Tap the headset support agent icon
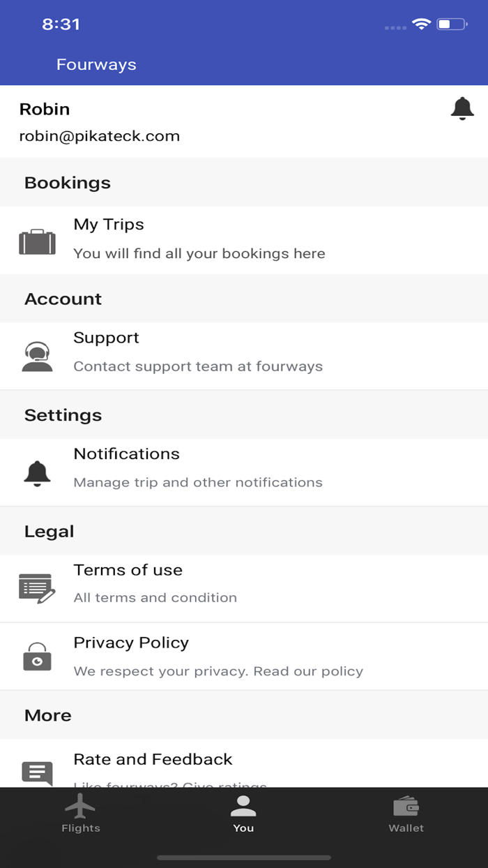This screenshot has height=868, width=488. pos(37,357)
